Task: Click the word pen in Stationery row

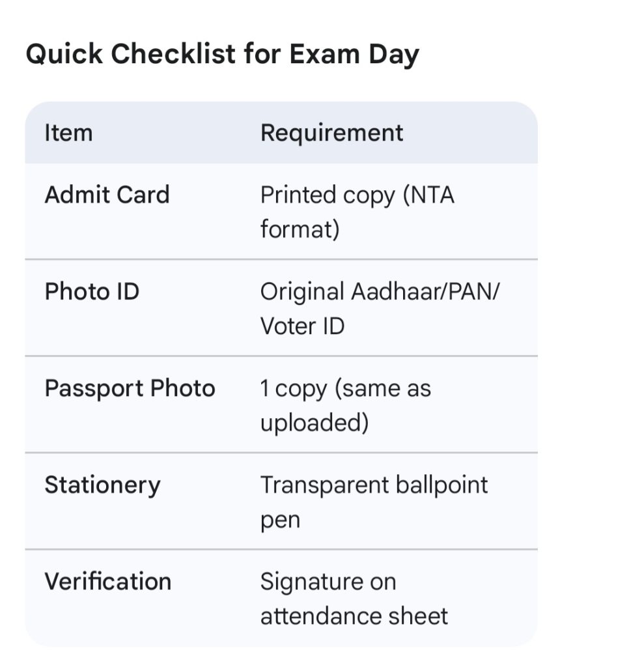Action: point(280,520)
